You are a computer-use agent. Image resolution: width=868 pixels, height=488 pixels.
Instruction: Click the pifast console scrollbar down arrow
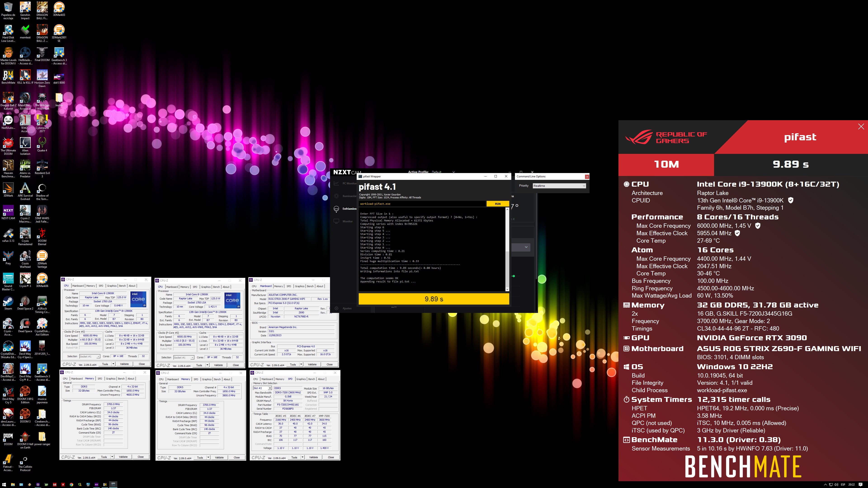tap(507, 289)
